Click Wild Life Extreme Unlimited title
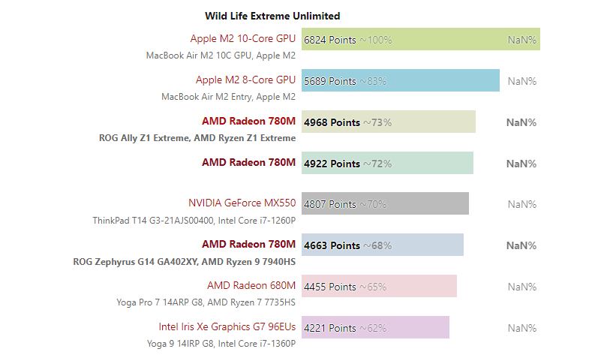Viewport: 595px width, 364px height. coord(272,16)
